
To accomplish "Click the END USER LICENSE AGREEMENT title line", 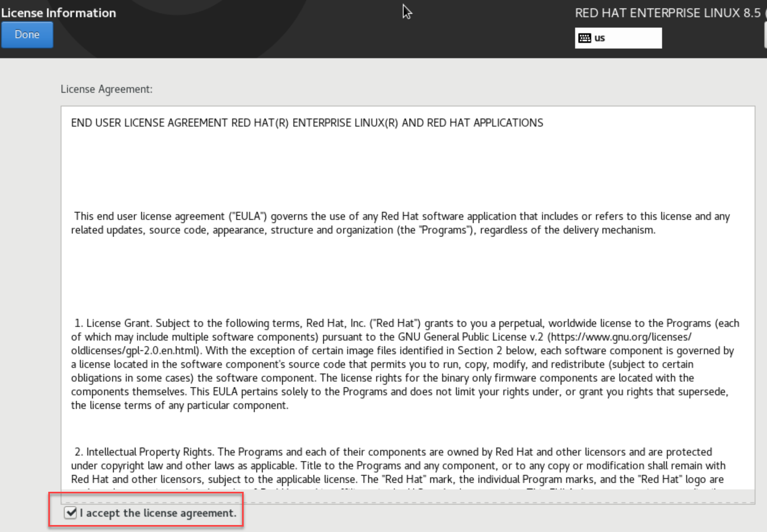I will point(306,123).
